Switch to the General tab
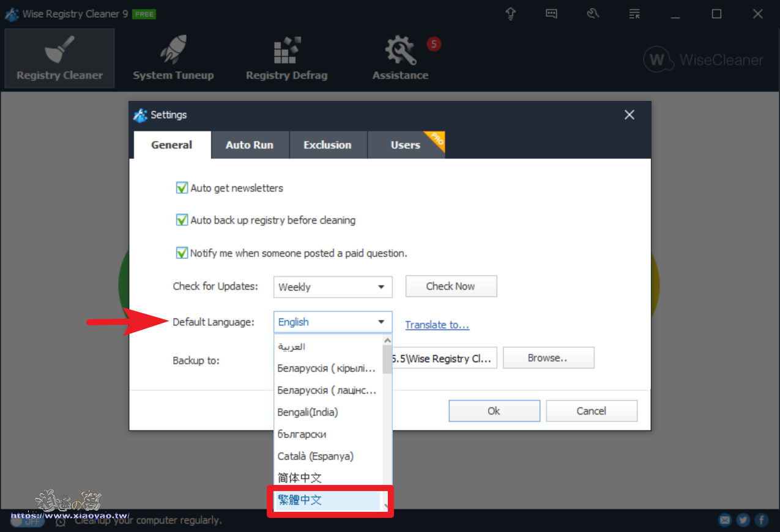The image size is (780, 532). (172, 145)
